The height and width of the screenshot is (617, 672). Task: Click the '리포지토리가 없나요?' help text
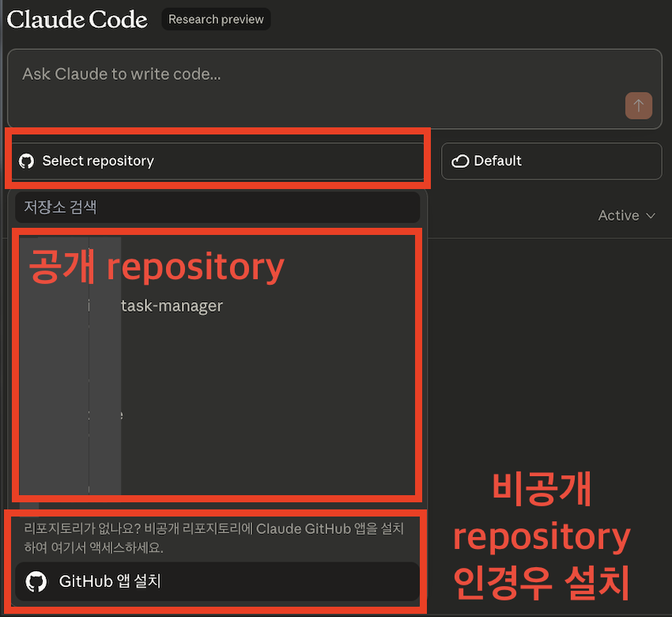[214, 538]
